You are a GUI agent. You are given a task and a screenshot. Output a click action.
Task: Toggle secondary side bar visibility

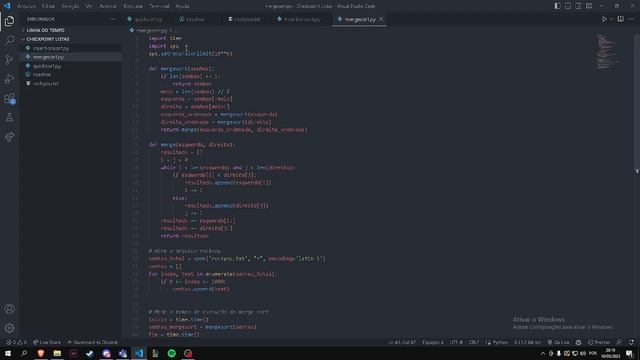click(x=578, y=6)
